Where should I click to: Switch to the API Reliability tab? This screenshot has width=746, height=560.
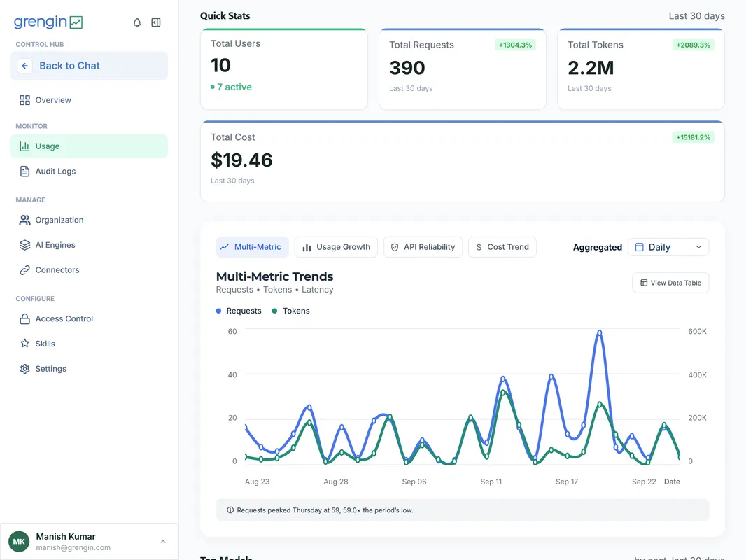423,247
